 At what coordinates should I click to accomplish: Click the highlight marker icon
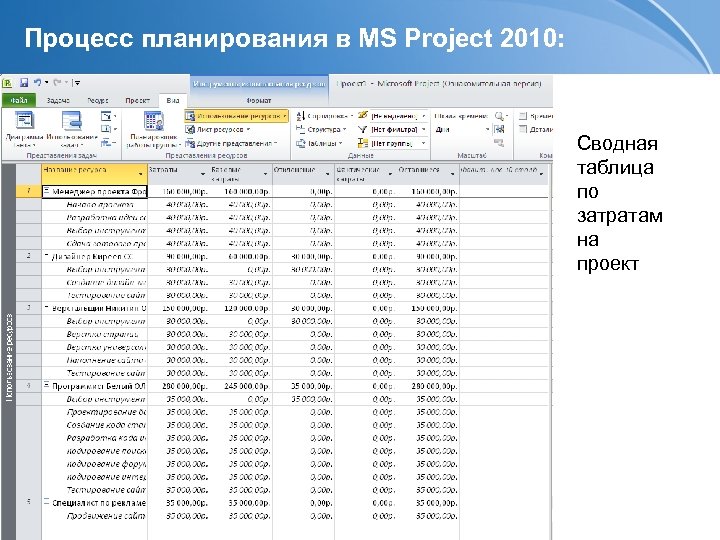click(x=363, y=116)
